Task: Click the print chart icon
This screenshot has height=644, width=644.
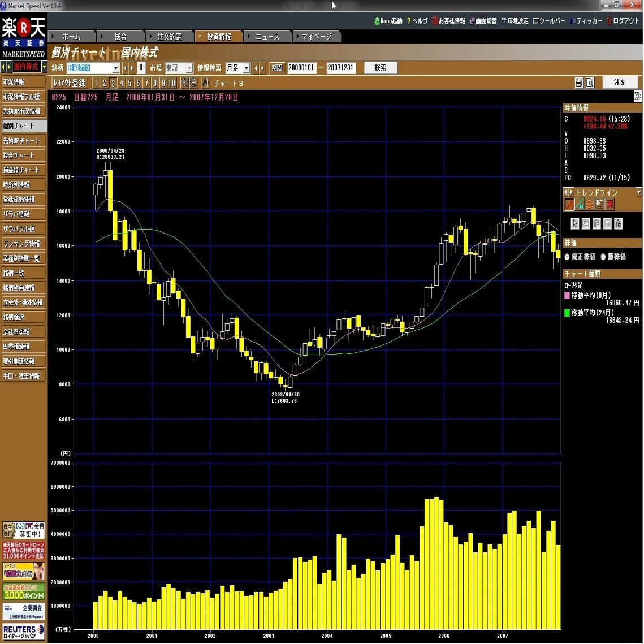Action: [579, 83]
